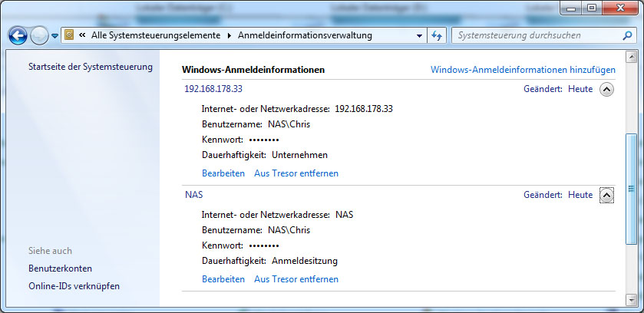Open the recent pages dropdown arrow
This screenshot has width=644, height=313.
(x=55, y=36)
